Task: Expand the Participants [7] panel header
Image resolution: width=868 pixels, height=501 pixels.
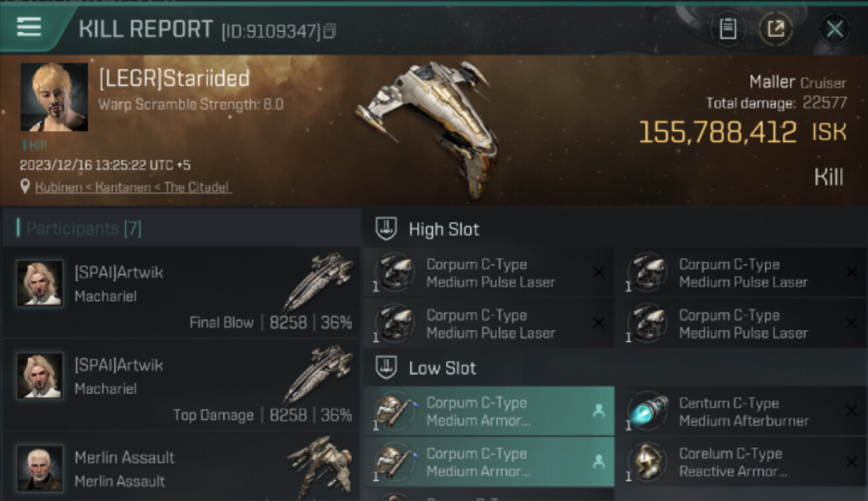Action: [x=180, y=228]
